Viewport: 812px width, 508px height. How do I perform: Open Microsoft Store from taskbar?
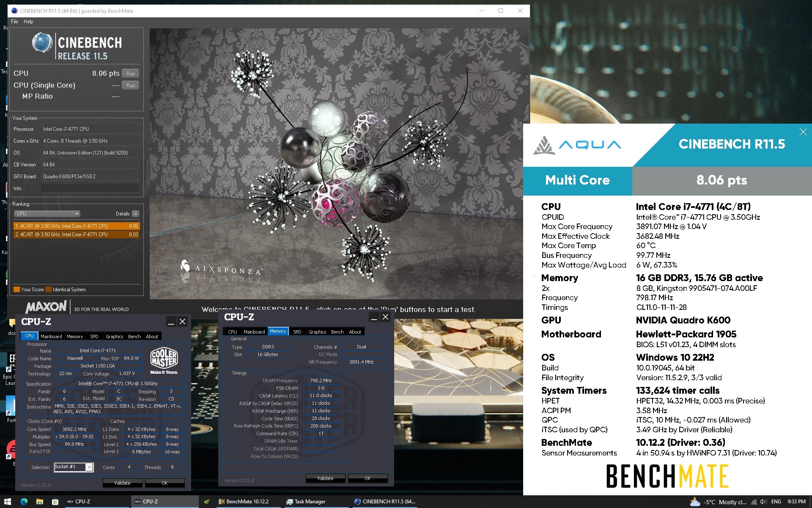click(55, 502)
